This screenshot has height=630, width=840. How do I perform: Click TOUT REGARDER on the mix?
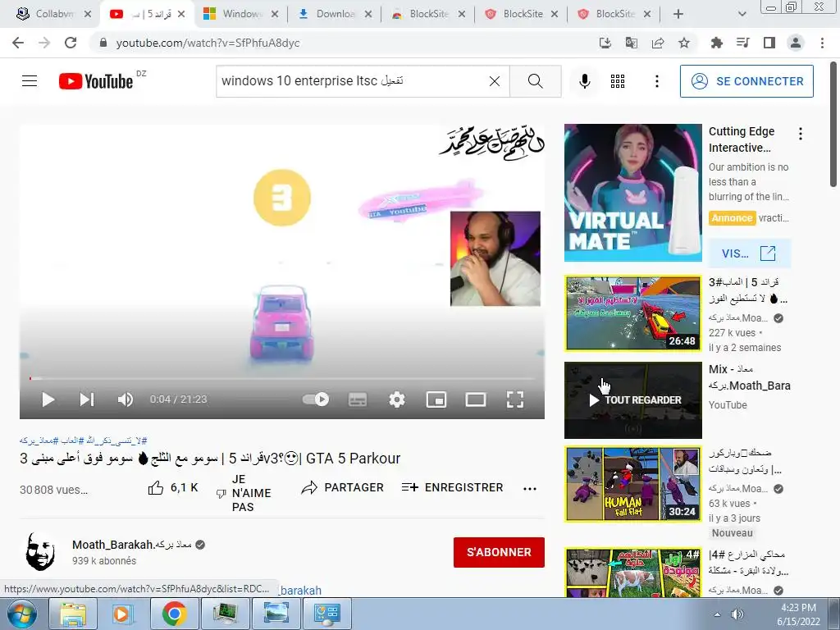click(636, 400)
